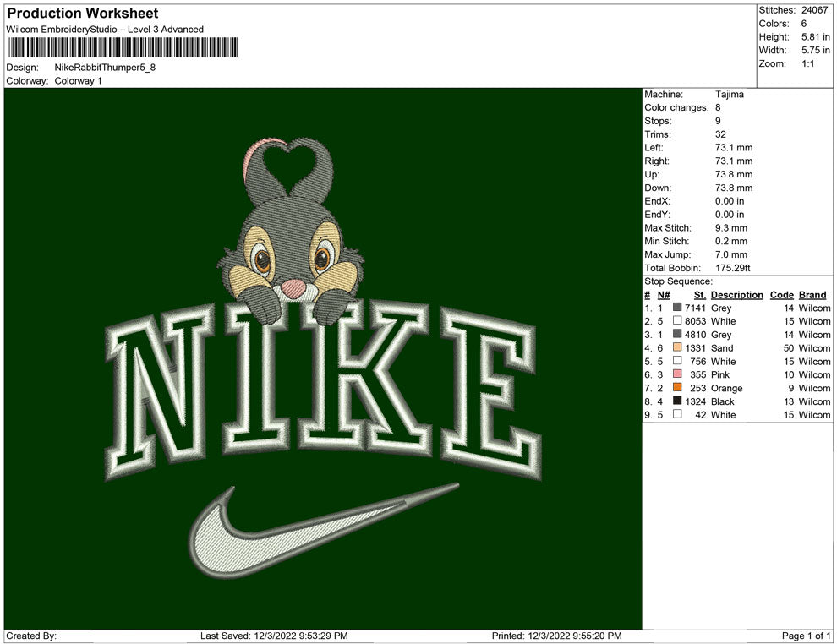Click the Nike swoosh in the design preview
Screen dimensions: 837x644
click(323, 531)
